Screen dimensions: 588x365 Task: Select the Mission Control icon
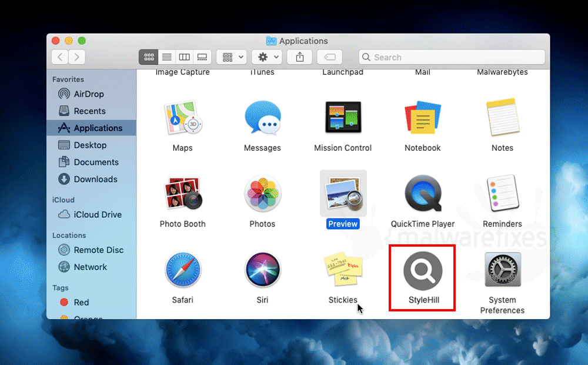click(343, 117)
